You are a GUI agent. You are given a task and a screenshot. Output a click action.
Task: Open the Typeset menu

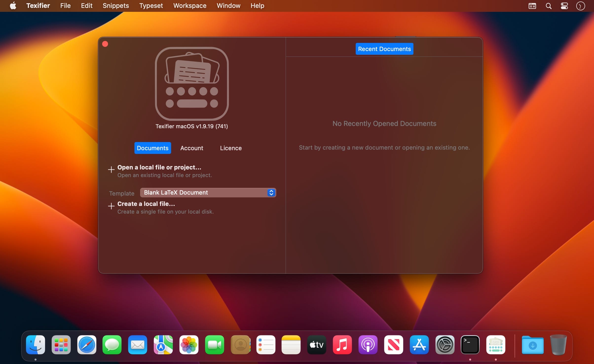[151, 6]
